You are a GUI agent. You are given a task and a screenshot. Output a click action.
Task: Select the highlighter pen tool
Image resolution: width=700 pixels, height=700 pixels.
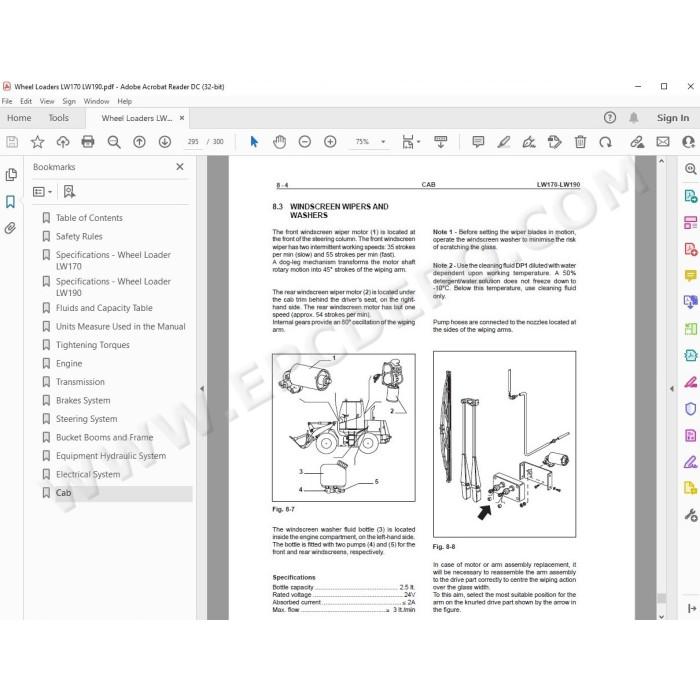pyautogui.click(x=504, y=142)
